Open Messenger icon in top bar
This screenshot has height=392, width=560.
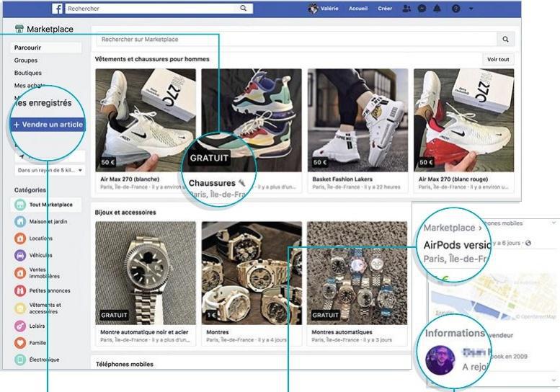[x=422, y=9]
